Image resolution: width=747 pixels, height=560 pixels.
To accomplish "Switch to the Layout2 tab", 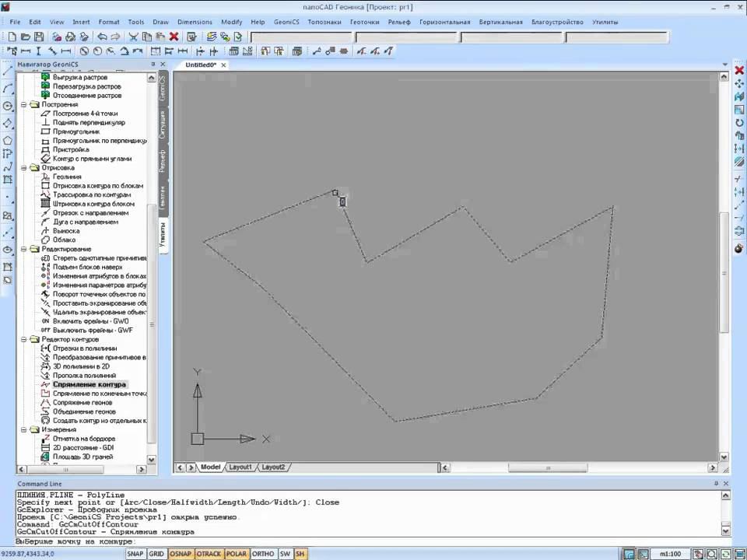I will [273, 467].
